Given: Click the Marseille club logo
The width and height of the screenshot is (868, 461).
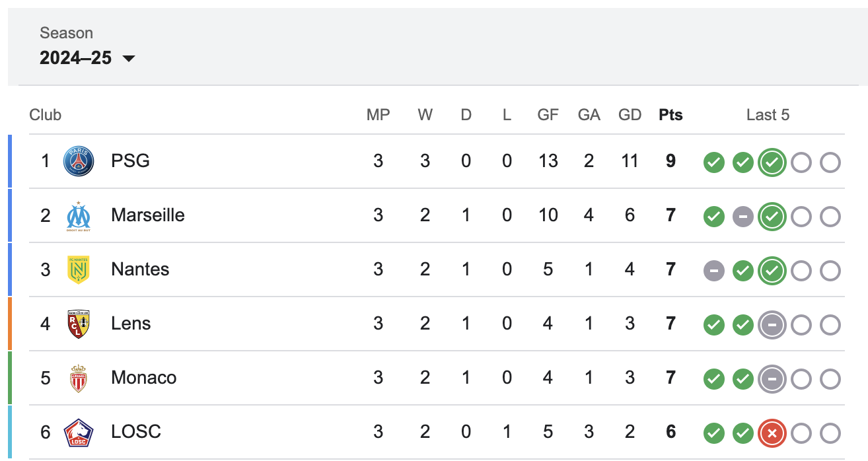Looking at the screenshot, I should click(x=79, y=215).
